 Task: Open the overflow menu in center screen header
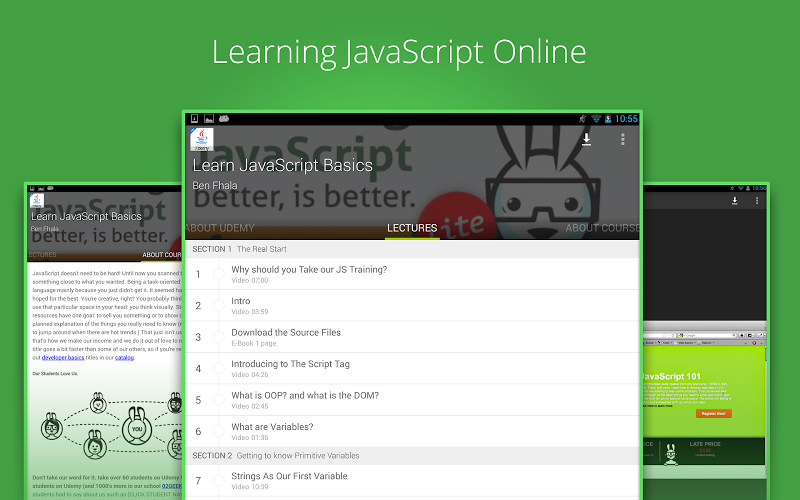[622, 139]
